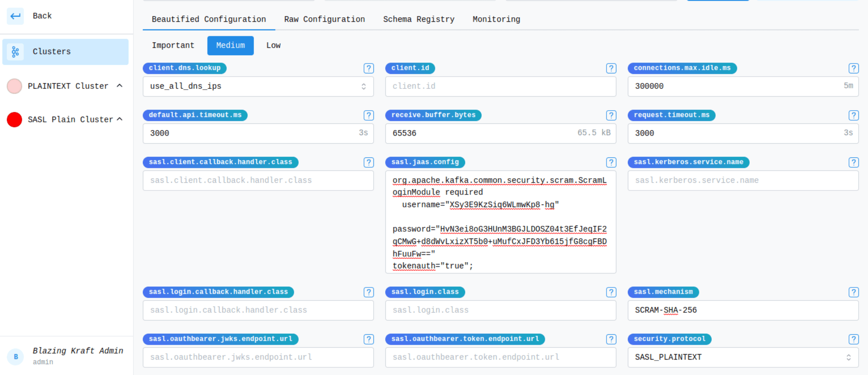This screenshot has width=868, height=375.
Task: Open the Monitoring tab
Action: (x=496, y=19)
